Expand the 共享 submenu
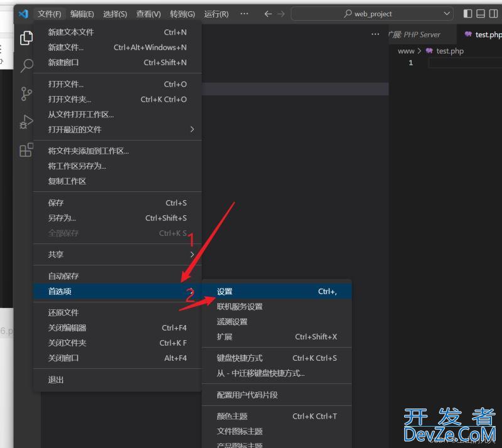 [x=117, y=255]
